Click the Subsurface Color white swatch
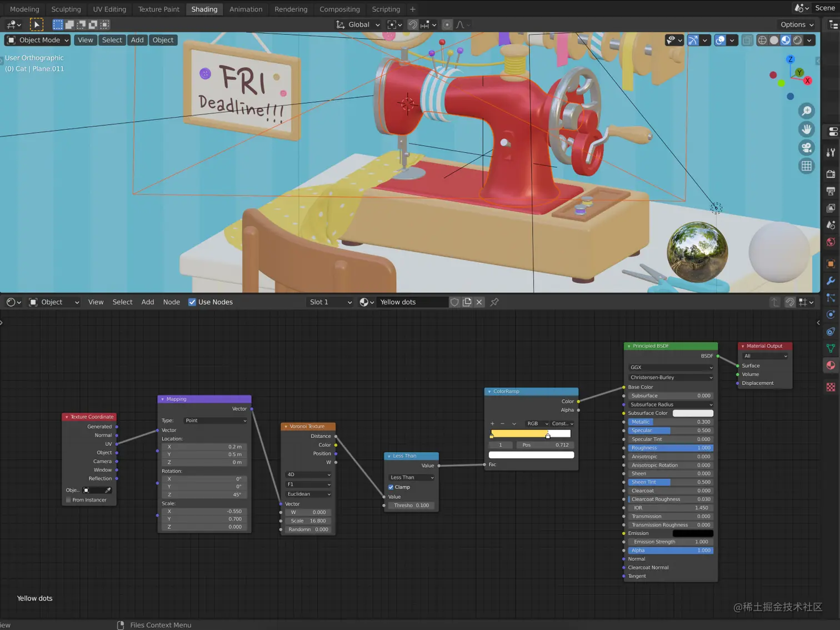This screenshot has height=630, width=840. (x=693, y=413)
